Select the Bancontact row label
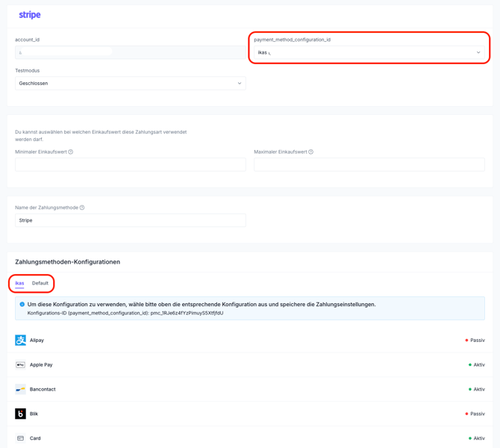This screenshot has height=448, width=500. (x=43, y=389)
